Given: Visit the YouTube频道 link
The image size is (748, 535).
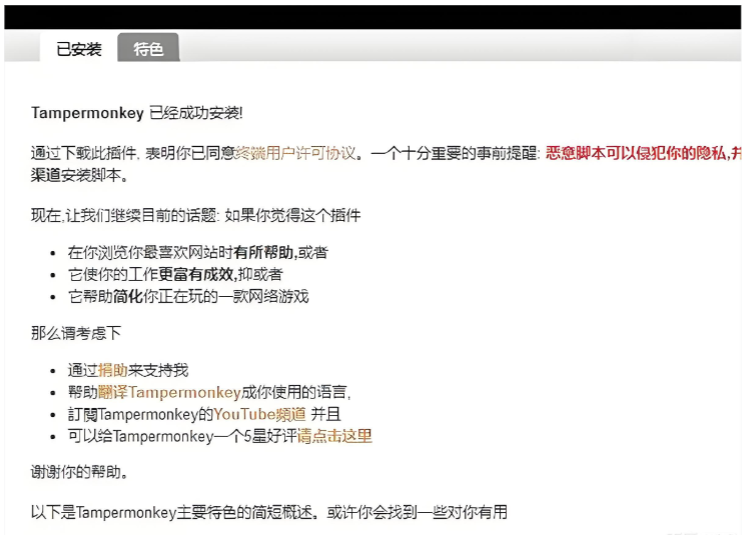Looking at the screenshot, I should [x=260, y=414].
